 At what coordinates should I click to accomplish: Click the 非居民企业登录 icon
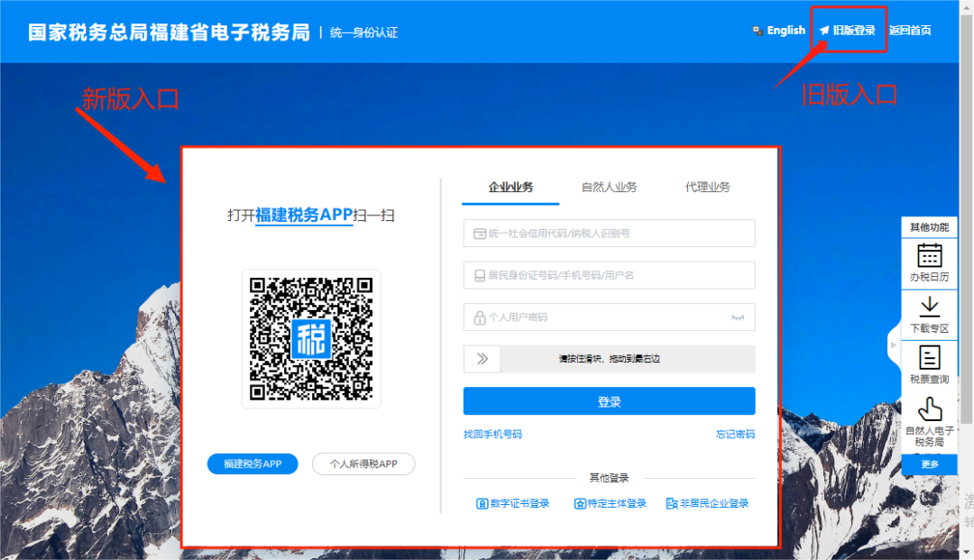coord(672,503)
